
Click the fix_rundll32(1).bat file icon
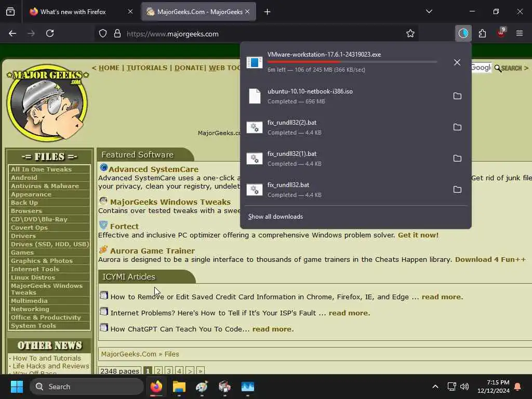click(255, 158)
